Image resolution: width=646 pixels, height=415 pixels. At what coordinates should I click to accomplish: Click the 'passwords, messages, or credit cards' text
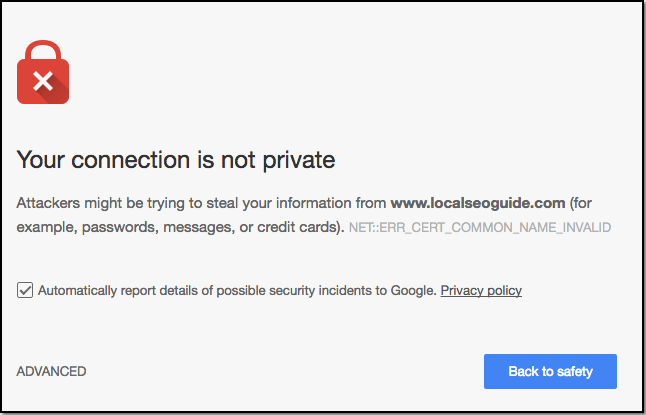point(210,227)
